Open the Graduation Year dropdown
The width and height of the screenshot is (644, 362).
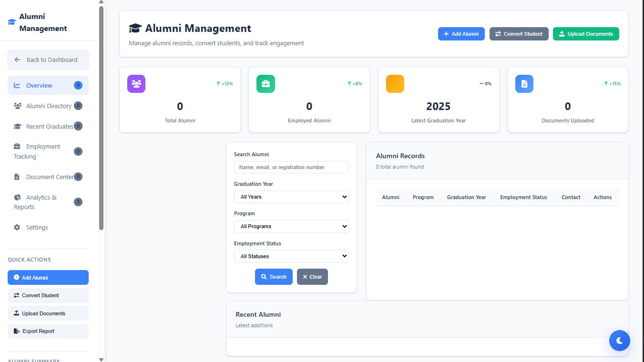pyautogui.click(x=291, y=197)
